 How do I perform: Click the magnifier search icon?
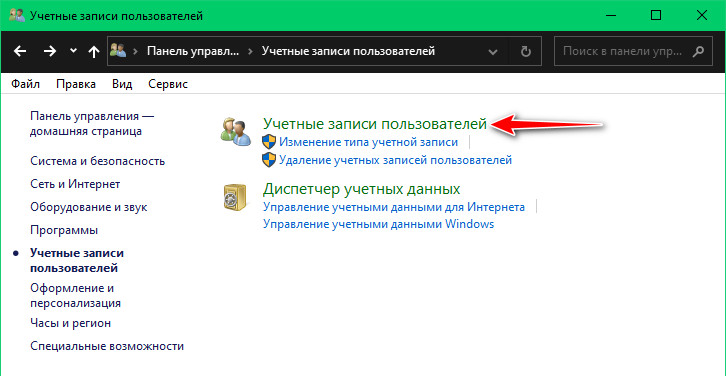(698, 51)
